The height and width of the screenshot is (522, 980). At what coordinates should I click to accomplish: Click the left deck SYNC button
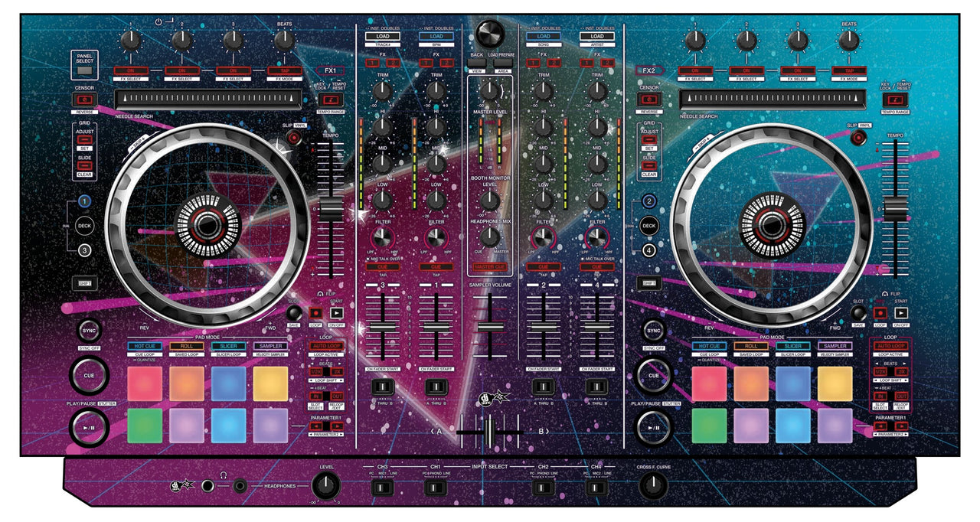89,331
